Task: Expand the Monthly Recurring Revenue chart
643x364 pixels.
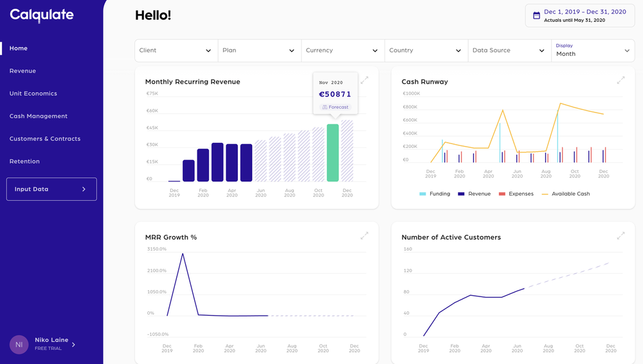Action: (365, 80)
